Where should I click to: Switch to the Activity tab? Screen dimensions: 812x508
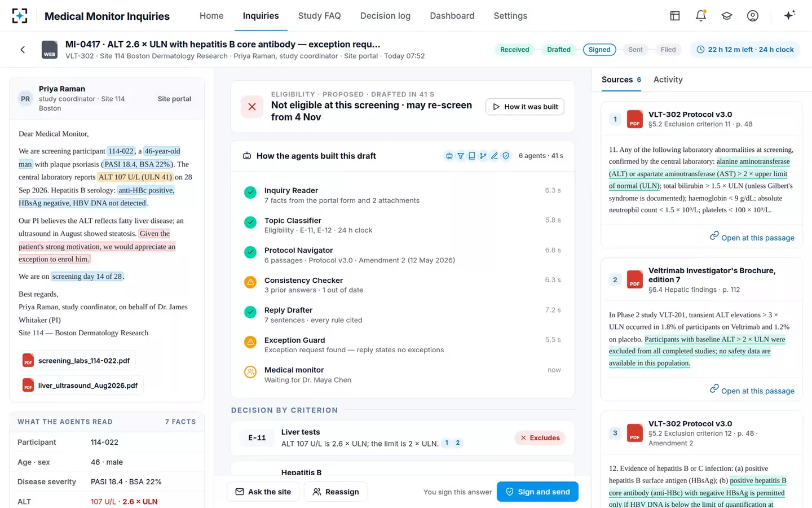[x=668, y=80]
